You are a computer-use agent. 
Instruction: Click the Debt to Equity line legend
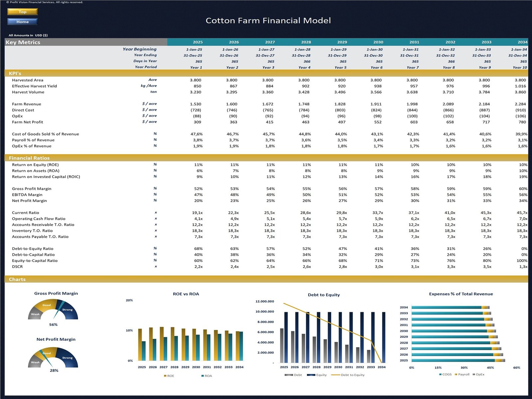pyautogui.click(x=335, y=375)
